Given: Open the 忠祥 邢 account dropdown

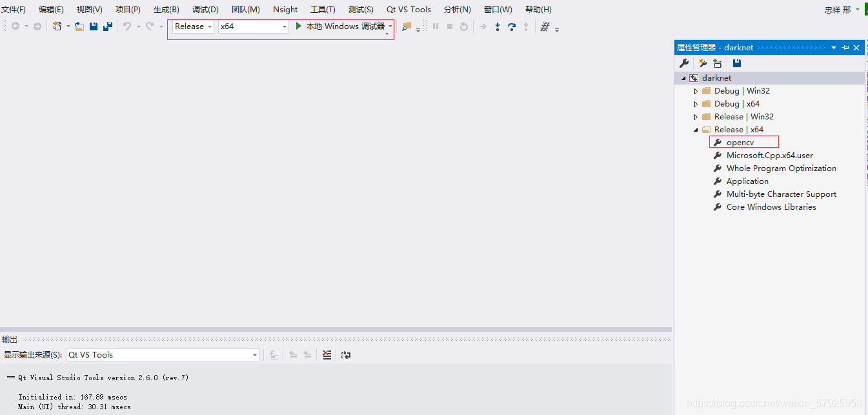Looking at the screenshot, I should coord(858,10).
